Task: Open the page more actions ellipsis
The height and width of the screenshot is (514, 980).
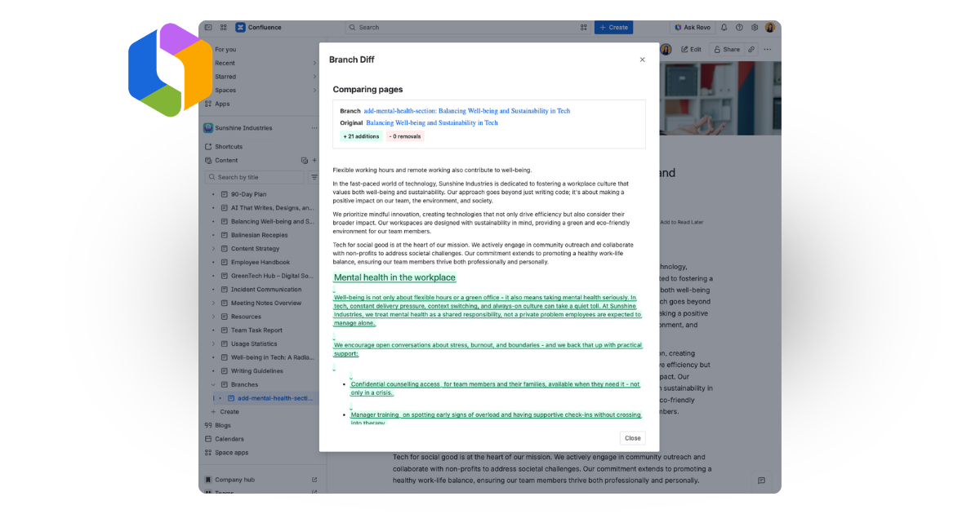Action: (x=767, y=49)
